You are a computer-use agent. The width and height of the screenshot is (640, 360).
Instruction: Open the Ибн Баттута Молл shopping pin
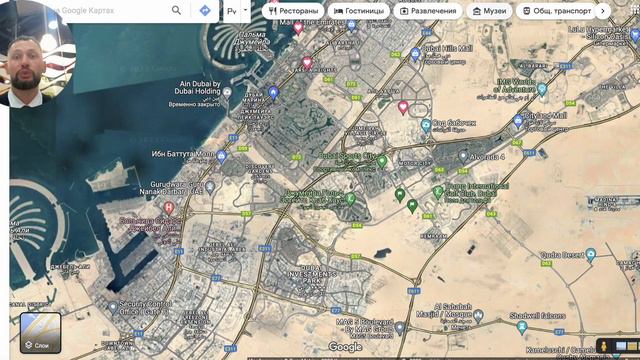pyautogui.click(x=221, y=157)
